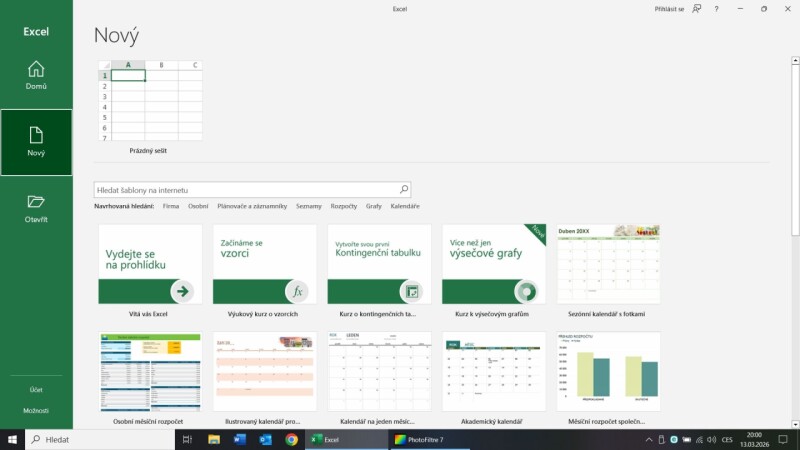This screenshot has width=800, height=450.
Task: Click the CES keyboard language indicator
Action: 727,439
